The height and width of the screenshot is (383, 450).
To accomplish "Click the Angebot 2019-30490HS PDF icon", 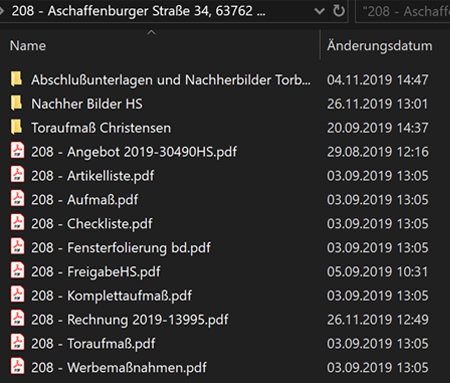I will (x=17, y=150).
